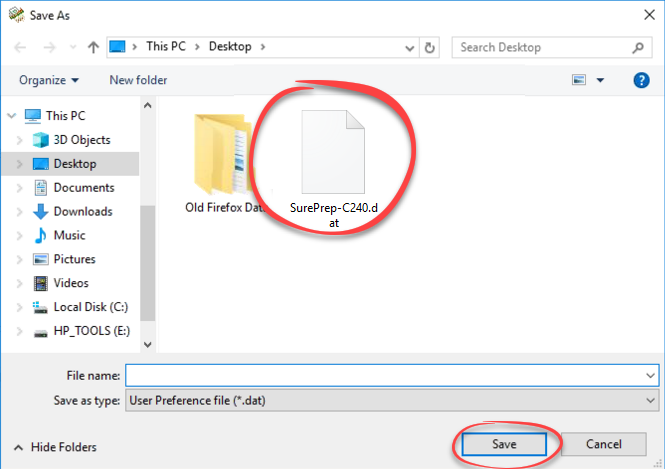The width and height of the screenshot is (665, 469).
Task: Click the Save As title bar app icon
Action: pyautogui.click(x=16, y=14)
